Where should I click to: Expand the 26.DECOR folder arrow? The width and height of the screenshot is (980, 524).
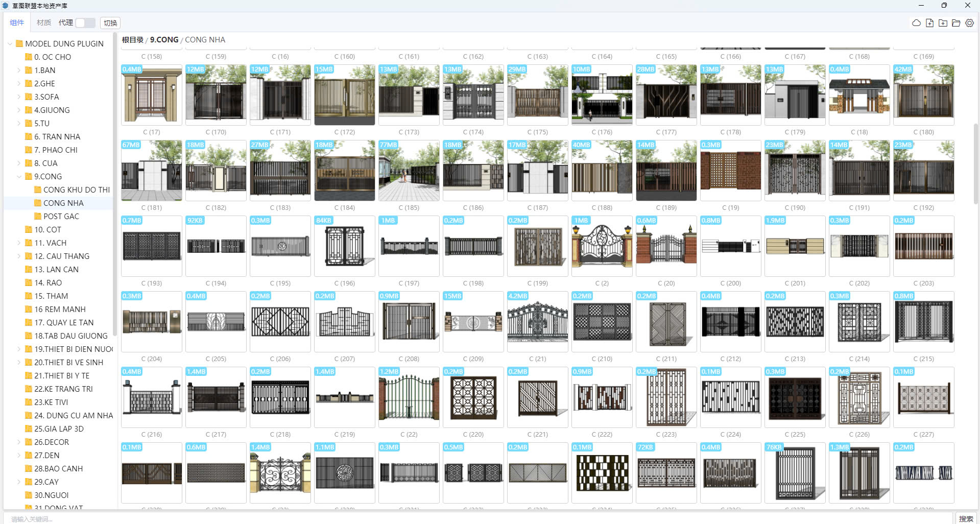(x=19, y=442)
